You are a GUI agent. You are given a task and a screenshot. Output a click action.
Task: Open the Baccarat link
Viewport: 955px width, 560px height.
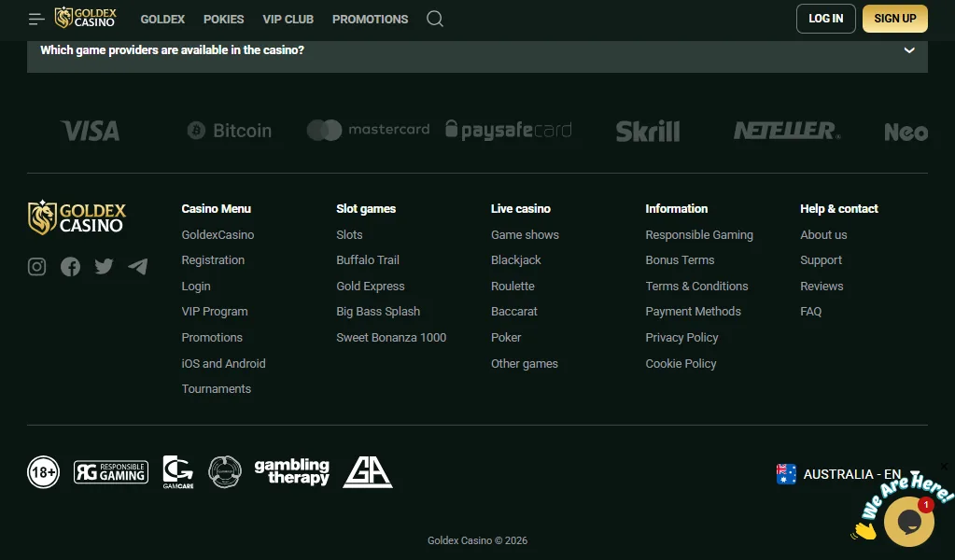(514, 312)
